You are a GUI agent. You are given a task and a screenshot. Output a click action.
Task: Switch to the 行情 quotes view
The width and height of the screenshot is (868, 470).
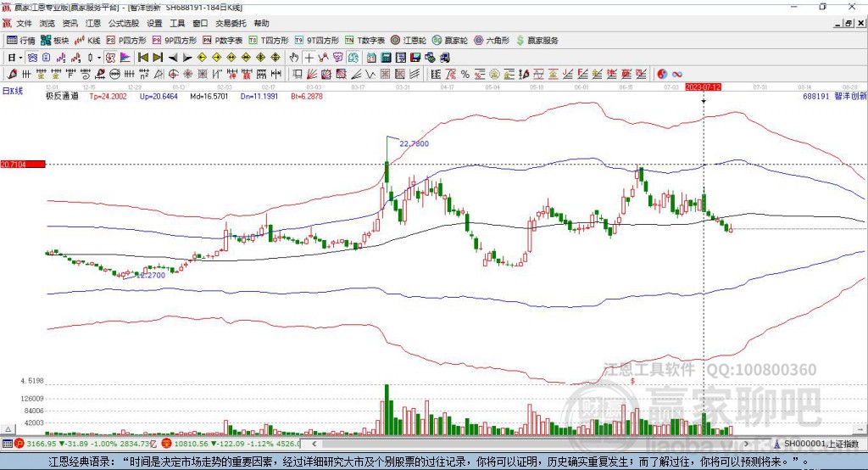[21, 40]
